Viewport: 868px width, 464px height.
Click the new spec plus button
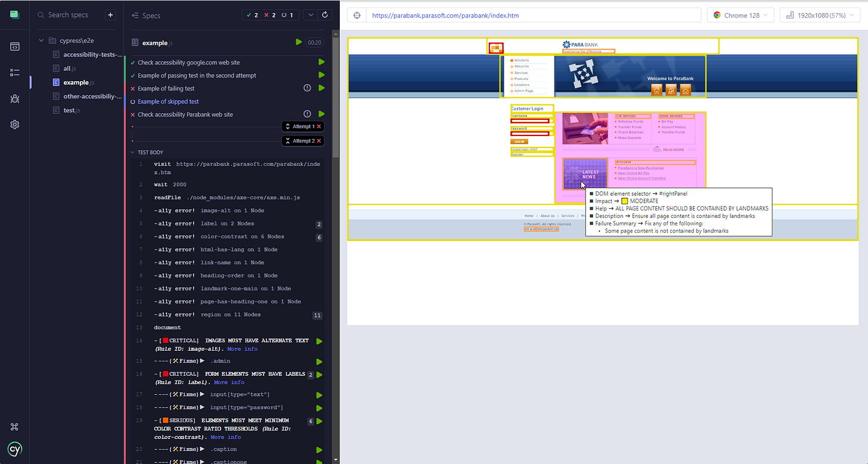[110, 15]
